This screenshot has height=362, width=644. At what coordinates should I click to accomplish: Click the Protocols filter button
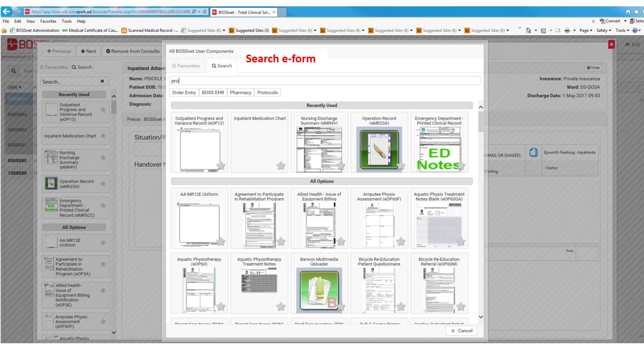(267, 92)
